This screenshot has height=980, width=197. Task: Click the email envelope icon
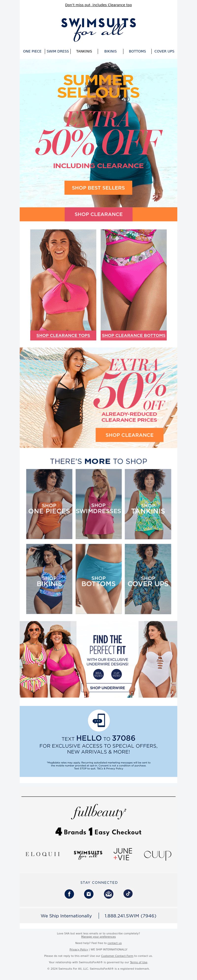[x=108, y=894]
